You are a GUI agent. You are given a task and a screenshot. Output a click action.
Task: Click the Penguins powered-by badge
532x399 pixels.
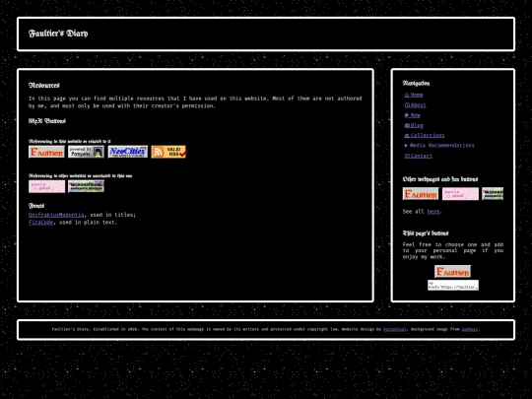click(x=86, y=152)
